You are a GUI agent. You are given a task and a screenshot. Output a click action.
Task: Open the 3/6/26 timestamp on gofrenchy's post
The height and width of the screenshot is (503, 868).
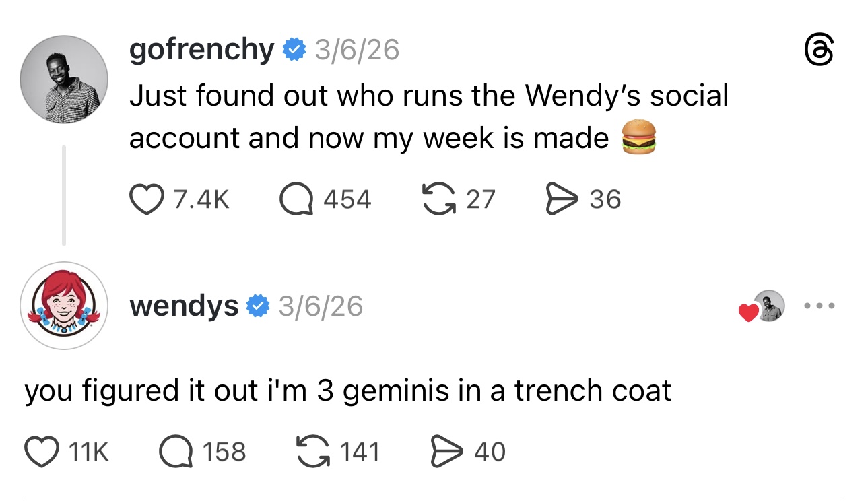click(358, 50)
